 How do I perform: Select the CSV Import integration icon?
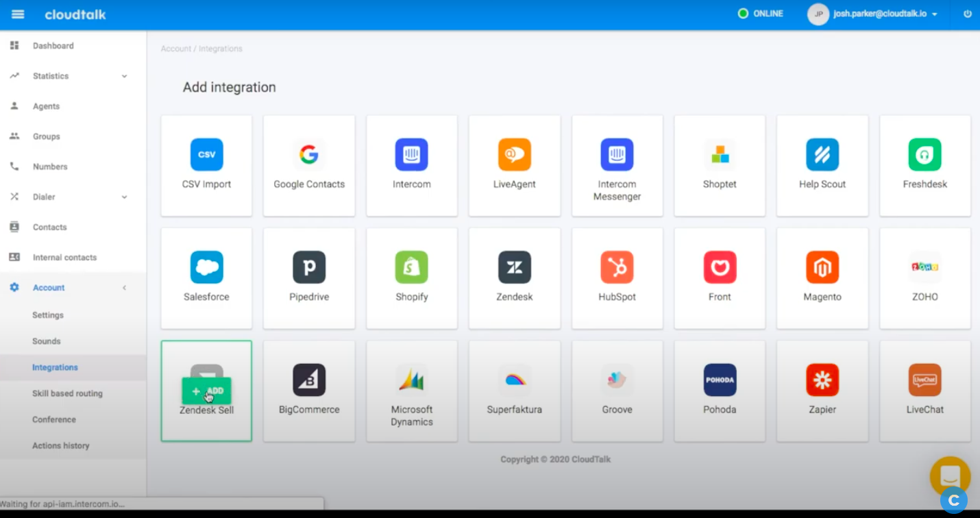[x=206, y=154]
